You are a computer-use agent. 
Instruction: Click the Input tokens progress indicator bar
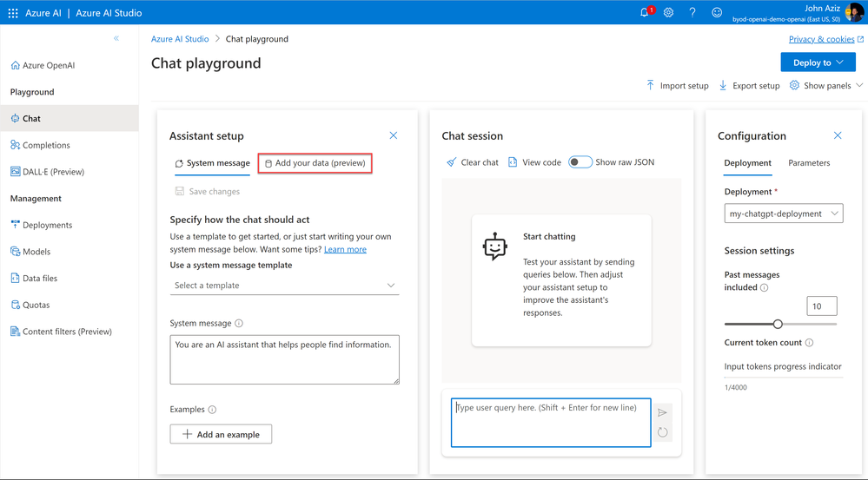point(784,377)
